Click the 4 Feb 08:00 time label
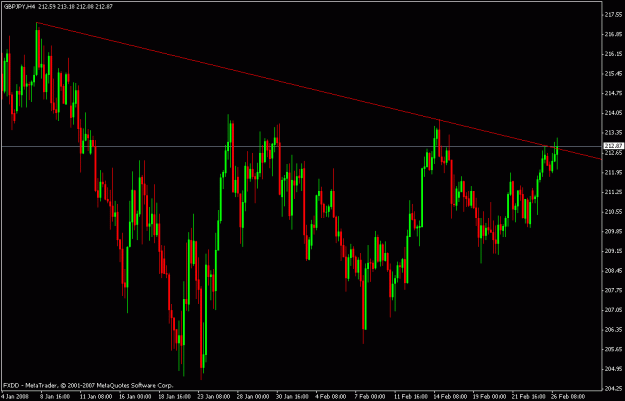 330,397
